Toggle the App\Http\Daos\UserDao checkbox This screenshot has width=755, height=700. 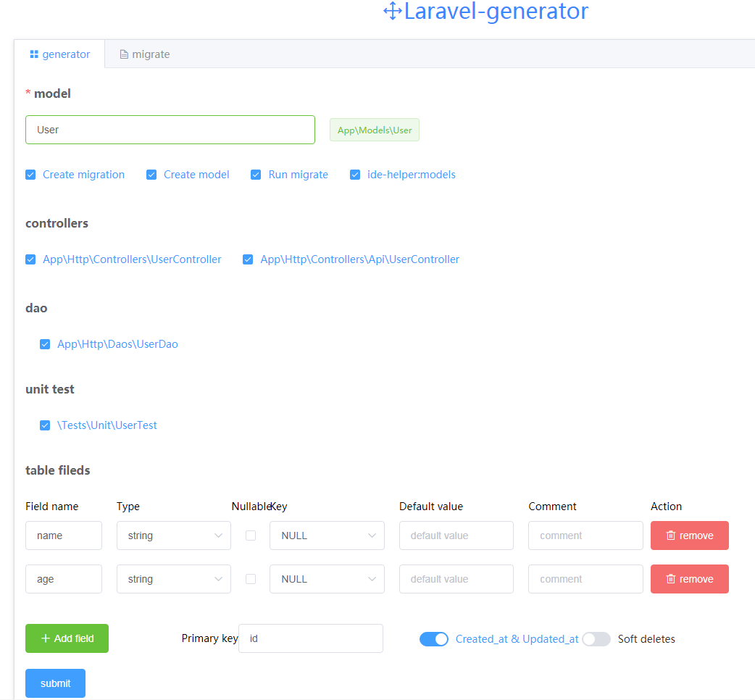[45, 344]
